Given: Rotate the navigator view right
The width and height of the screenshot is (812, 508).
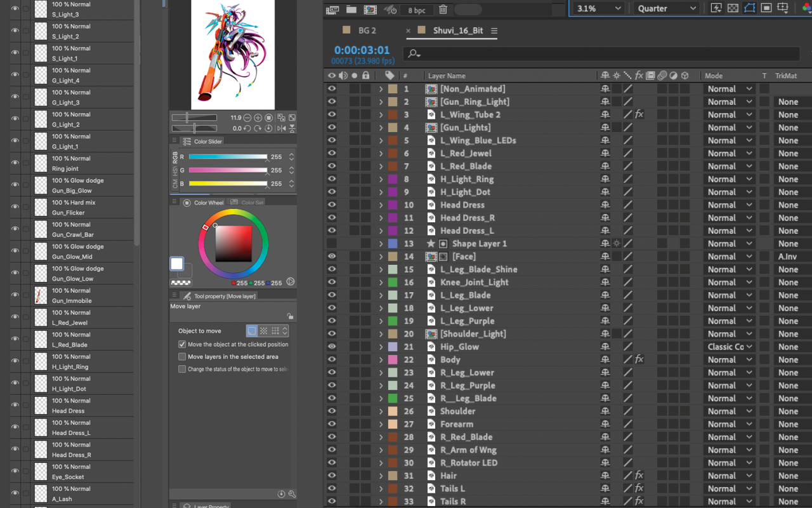Looking at the screenshot, I should (258, 128).
